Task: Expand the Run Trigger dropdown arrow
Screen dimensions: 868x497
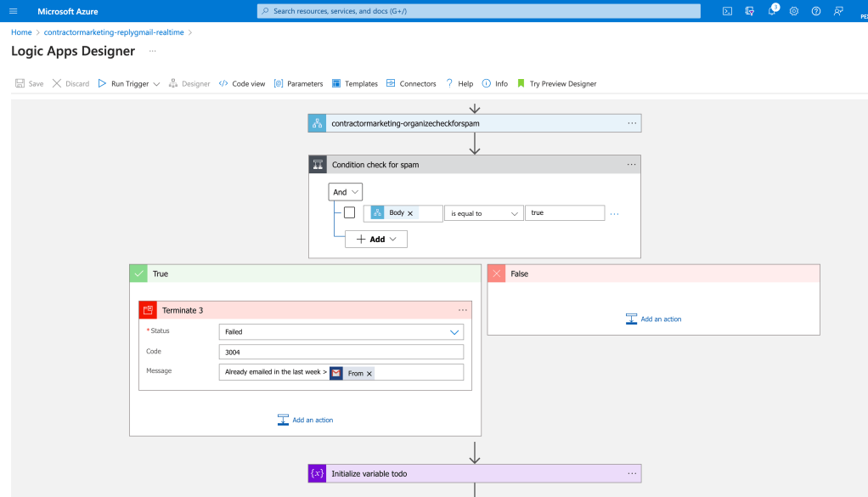Action: click(x=156, y=84)
